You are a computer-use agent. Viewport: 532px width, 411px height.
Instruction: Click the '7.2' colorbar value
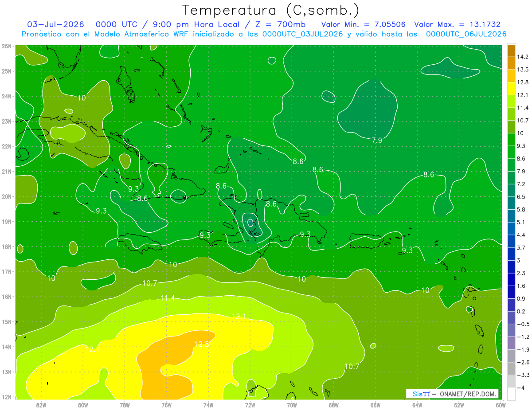point(521,184)
